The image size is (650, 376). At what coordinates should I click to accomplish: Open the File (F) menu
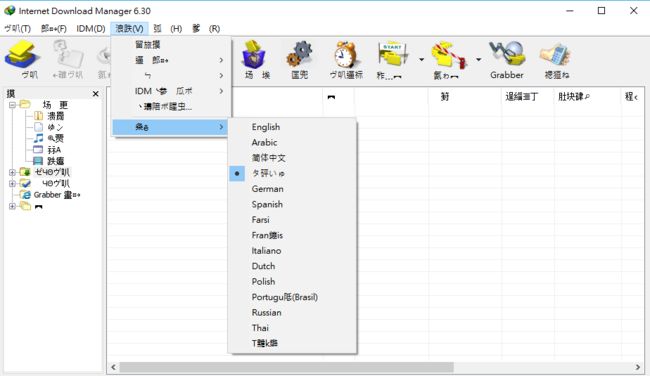click(x=54, y=29)
